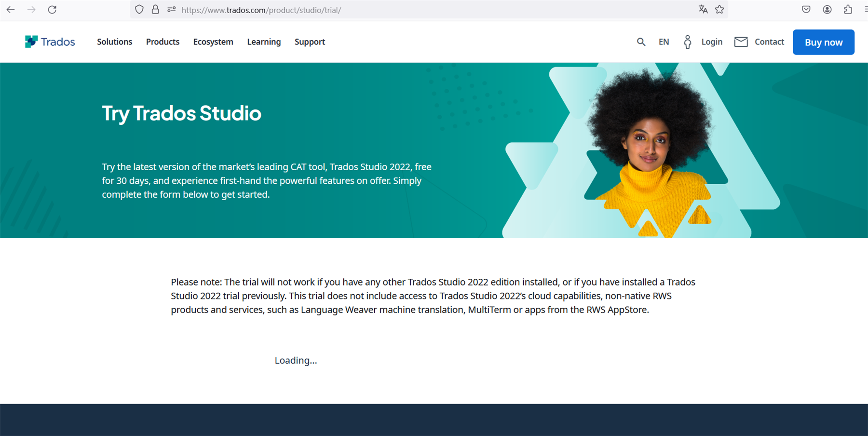
Task: Bookmark this page with the star
Action: tap(719, 10)
